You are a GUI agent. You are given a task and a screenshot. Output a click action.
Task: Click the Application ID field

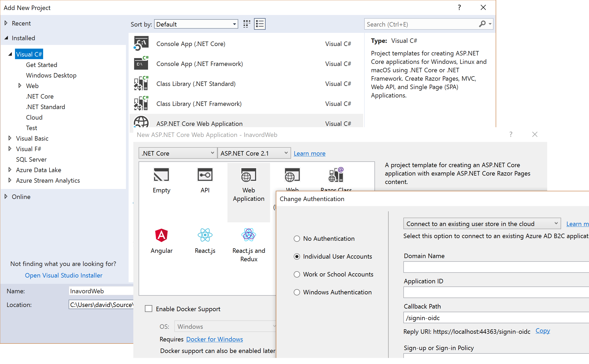pyautogui.click(x=496, y=292)
